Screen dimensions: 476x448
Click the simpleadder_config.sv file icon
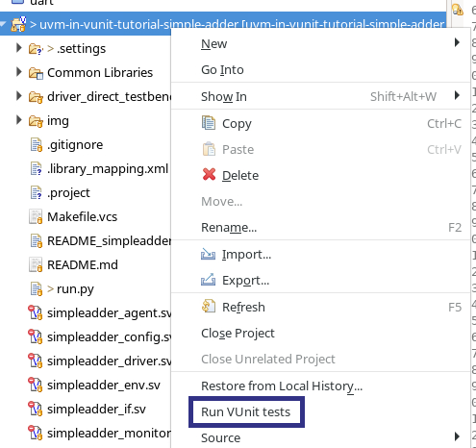(36, 336)
